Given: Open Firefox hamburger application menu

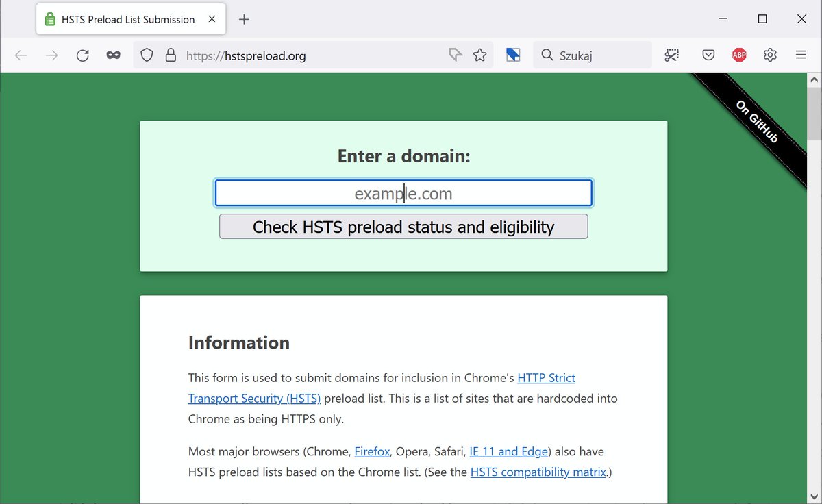Looking at the screenshot, I should click(801, 55).
